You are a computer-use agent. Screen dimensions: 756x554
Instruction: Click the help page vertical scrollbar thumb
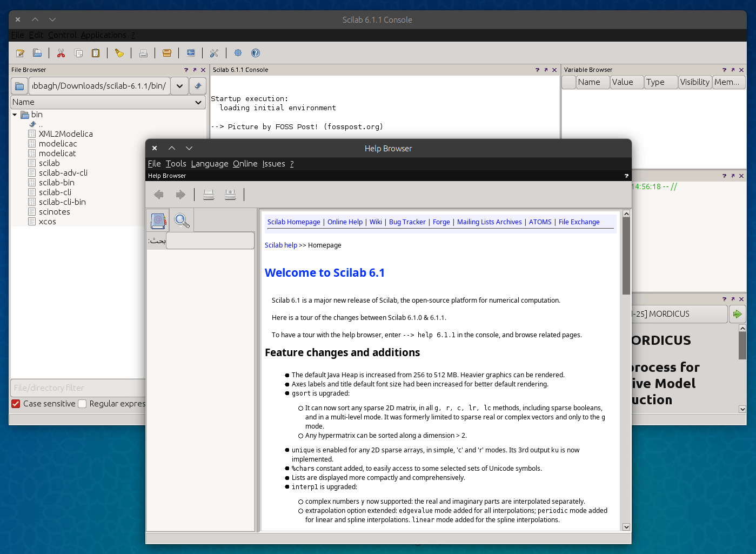[626, 255]
